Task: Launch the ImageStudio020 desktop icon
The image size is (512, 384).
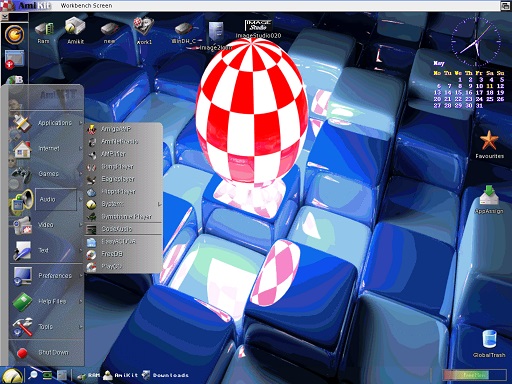Action: click(x=258, y=29)
